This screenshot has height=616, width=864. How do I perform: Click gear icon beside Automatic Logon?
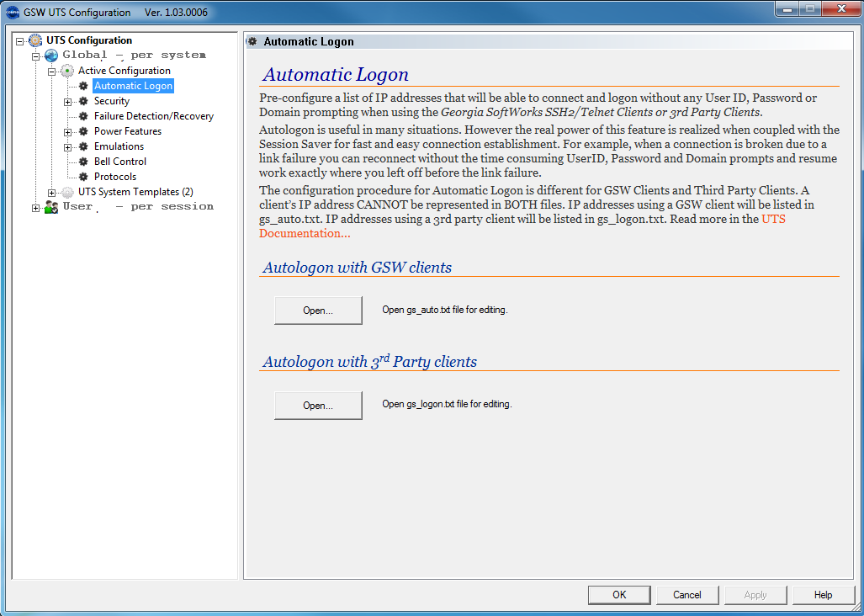click(x=83, y=86)
